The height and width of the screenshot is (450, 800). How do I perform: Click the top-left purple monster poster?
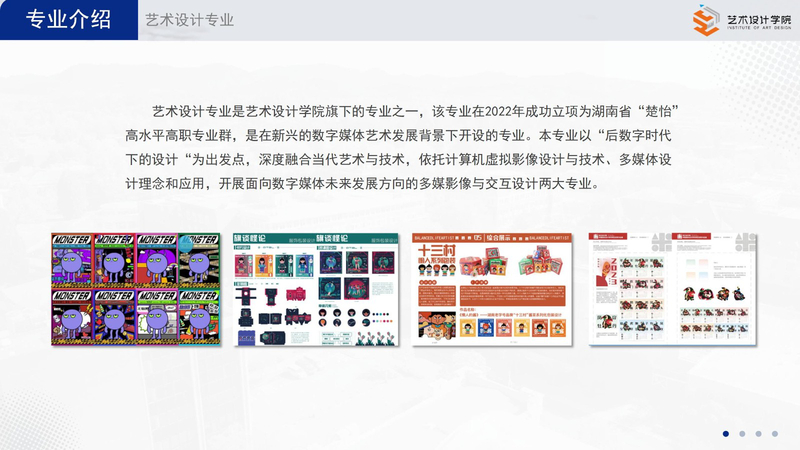[x=72, y=260]
